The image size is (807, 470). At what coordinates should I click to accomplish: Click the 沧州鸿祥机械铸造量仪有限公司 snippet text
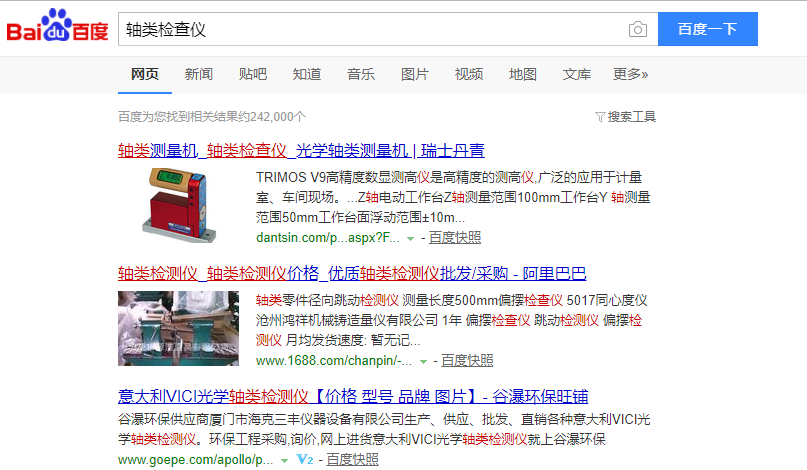point(347,320)
